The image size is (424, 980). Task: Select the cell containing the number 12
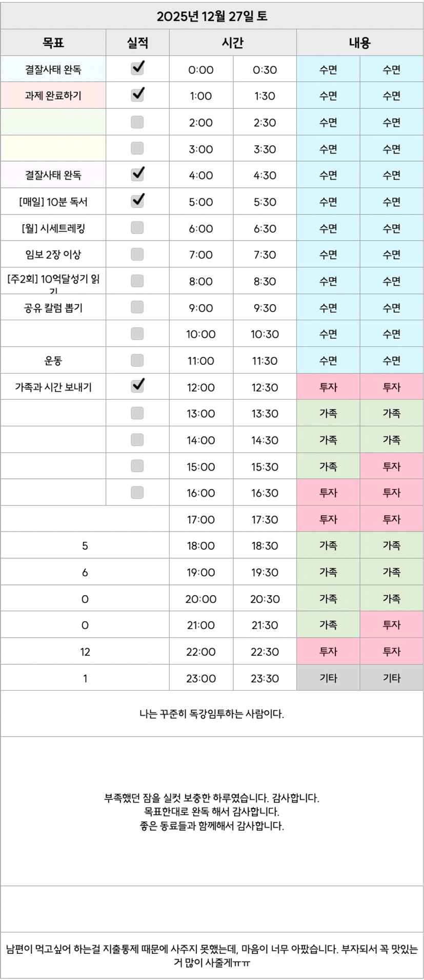[85, 652]
